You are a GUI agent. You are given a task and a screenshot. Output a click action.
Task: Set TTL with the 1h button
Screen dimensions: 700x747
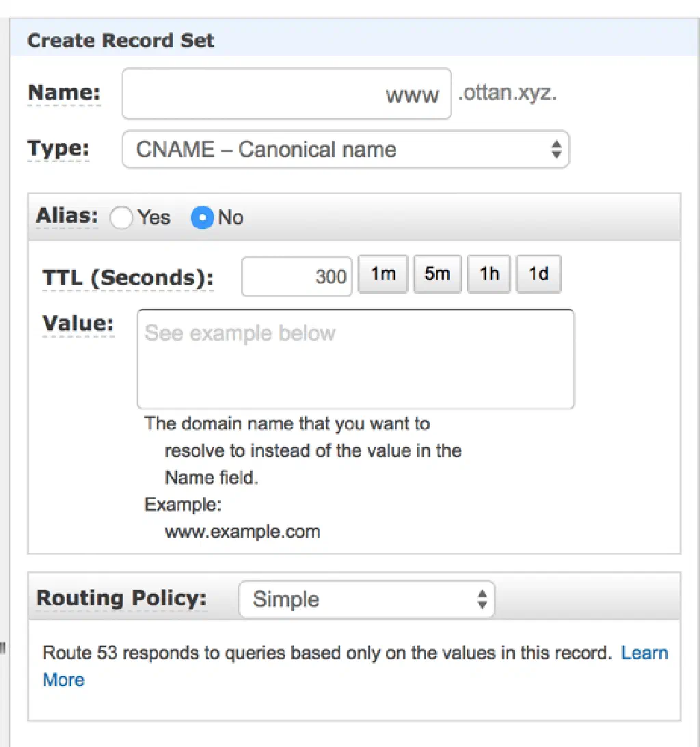pos(489,274)
